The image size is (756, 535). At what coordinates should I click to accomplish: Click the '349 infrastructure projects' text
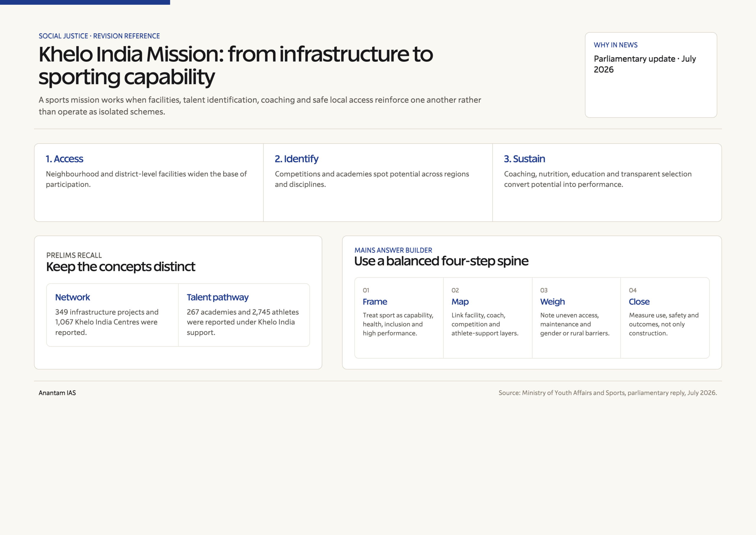tap(107, 322)
